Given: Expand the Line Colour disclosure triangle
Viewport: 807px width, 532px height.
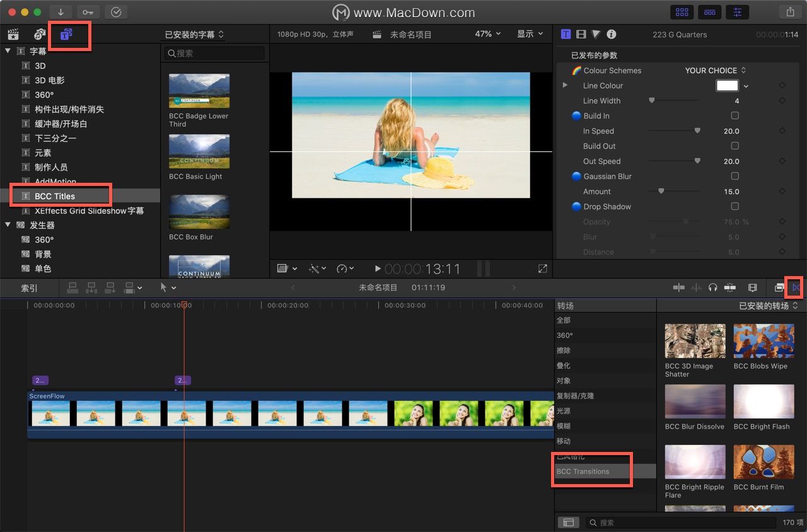Looking at the screenshot, I should tap(565, 85).
